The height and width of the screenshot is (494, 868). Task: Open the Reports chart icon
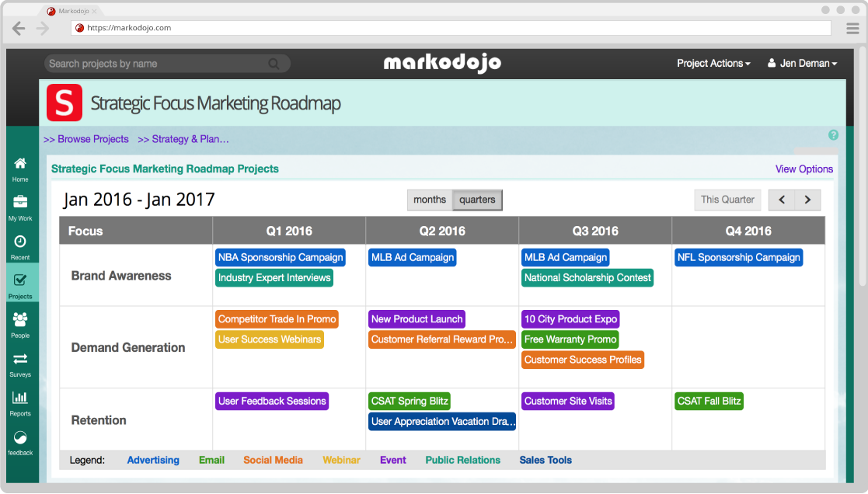[20, 398]
